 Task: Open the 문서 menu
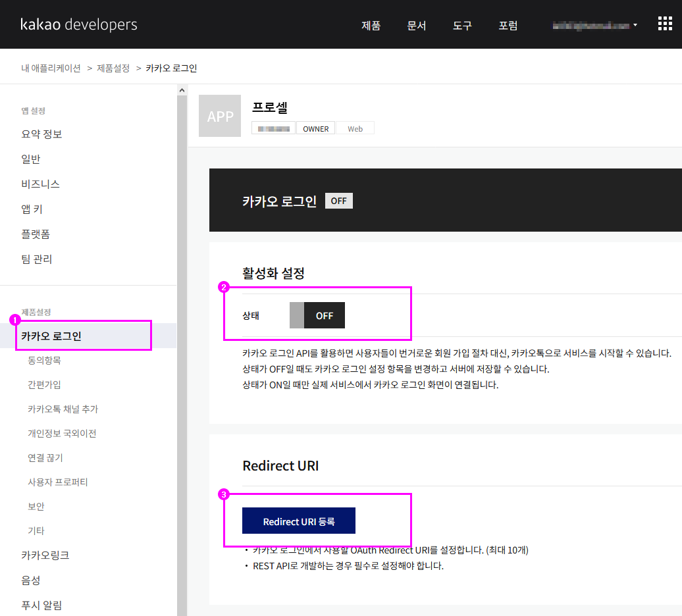[416, 26]
